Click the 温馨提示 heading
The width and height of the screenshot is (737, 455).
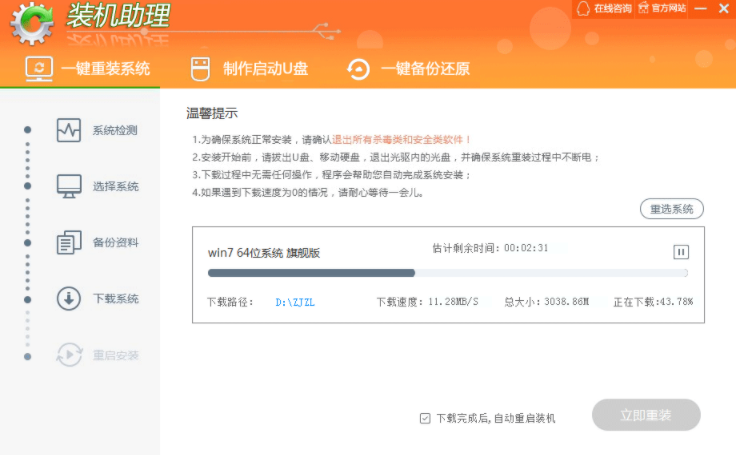212,113
